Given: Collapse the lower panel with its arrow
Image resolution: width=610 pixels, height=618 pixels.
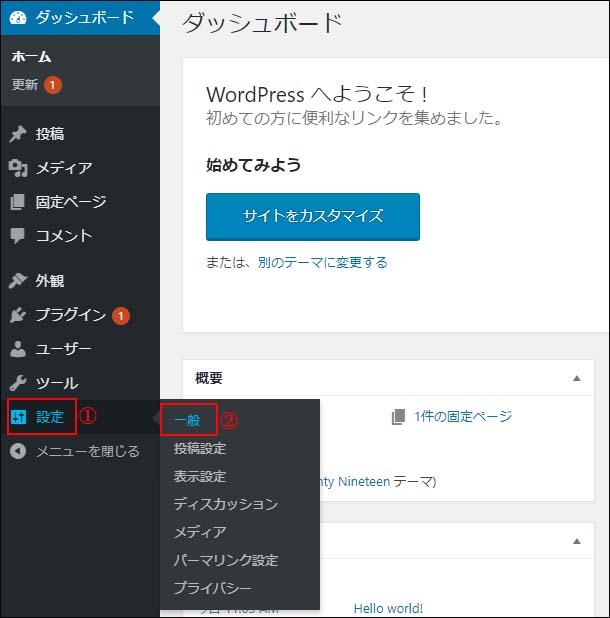Looking at the screenshot, I should point(577,541).
